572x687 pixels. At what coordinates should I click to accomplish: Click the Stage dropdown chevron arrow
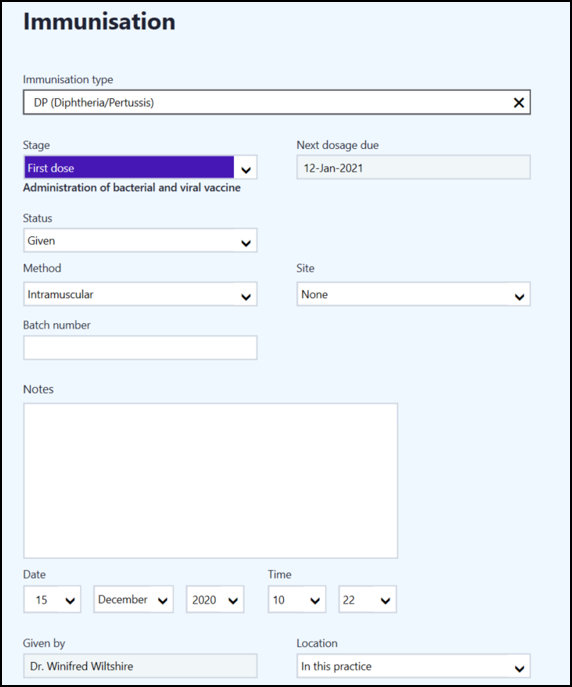pyautogui.click(x=246, y=170)
